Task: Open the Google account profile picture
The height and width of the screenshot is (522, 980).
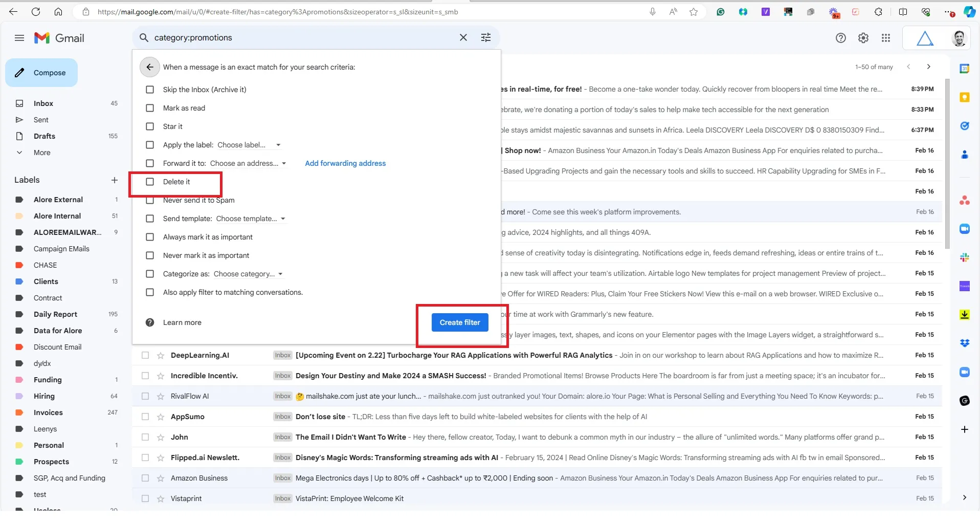Action: coord(959,38)
